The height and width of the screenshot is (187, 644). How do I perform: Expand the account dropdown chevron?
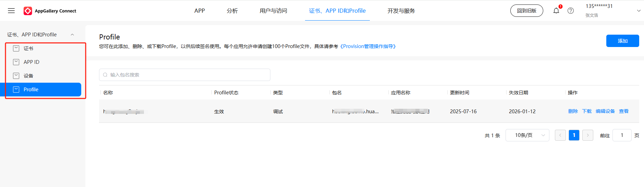pyautogui.click(x=639, y=11)
